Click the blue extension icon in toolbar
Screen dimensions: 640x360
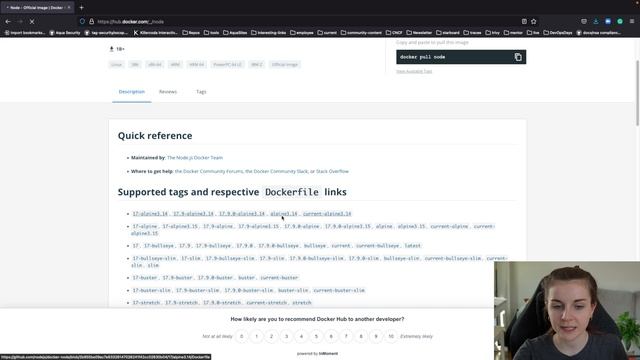click(608, 21)
